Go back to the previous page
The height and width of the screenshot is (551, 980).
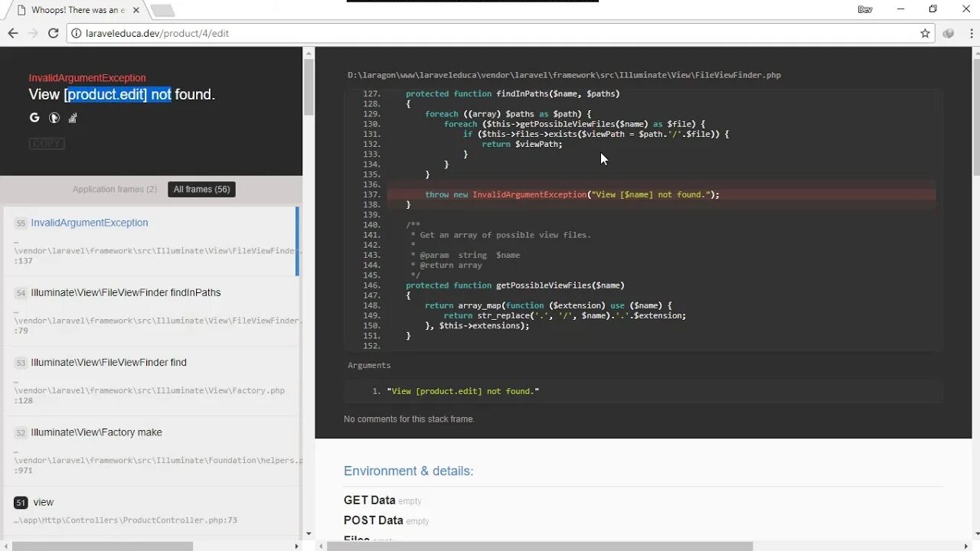13,33
